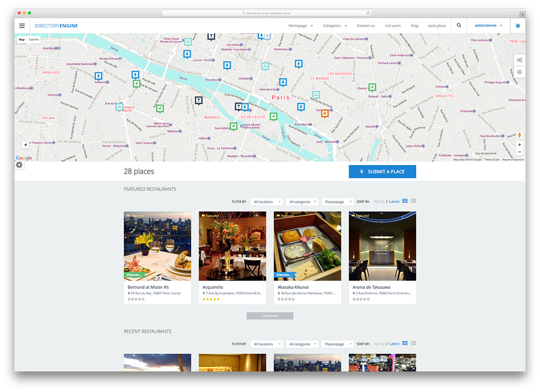
Task: Click the blue marker near Louvre - Rivoli
Action: pyautogui.click(x=187, y=54)
